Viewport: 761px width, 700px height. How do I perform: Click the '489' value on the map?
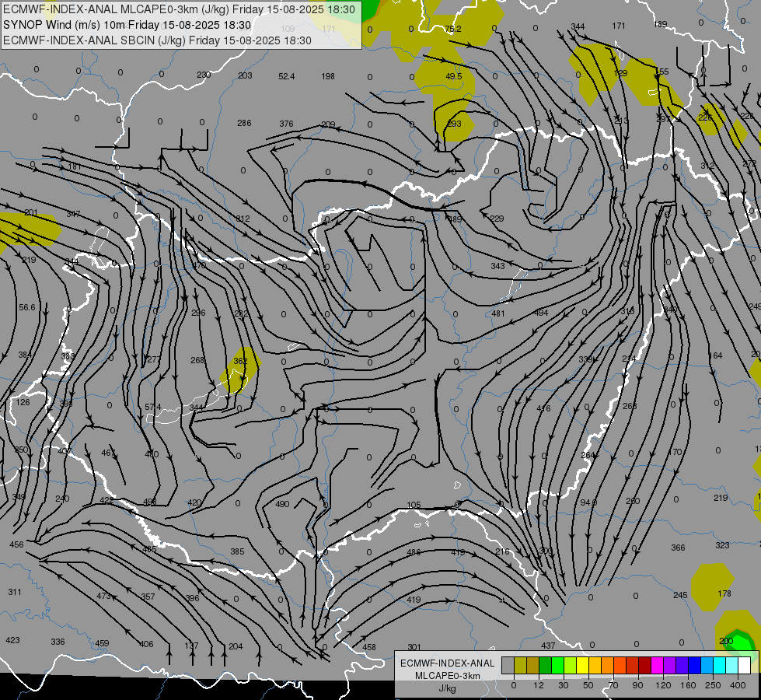coord(455,219)
